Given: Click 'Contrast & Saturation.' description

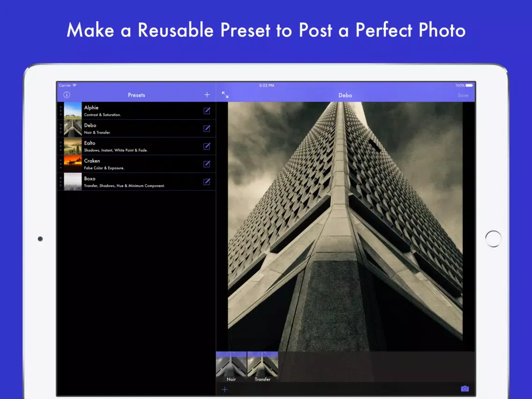Looking at the screenshot, I should [103, 115].
